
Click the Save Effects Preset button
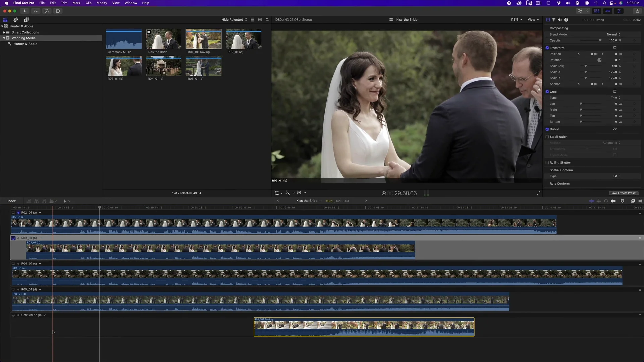[623, 193]
